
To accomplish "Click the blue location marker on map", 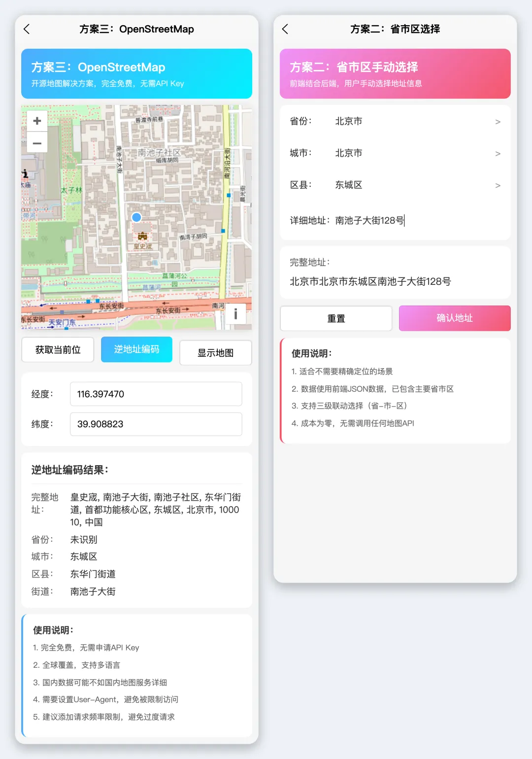I will [x=137, y=217].
